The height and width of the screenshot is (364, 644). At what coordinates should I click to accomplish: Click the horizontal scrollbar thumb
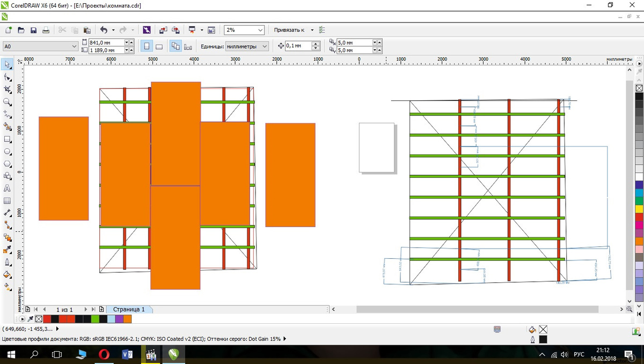(477, 309)
